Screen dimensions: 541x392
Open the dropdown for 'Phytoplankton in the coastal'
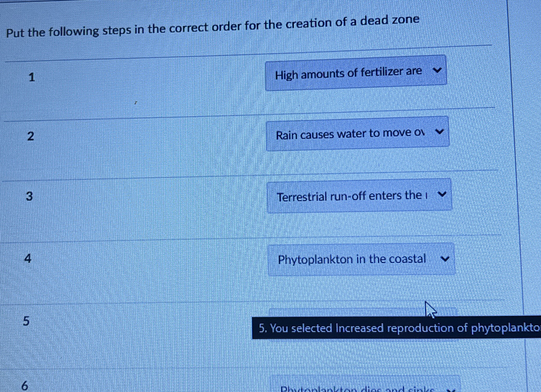coord(445,259)
